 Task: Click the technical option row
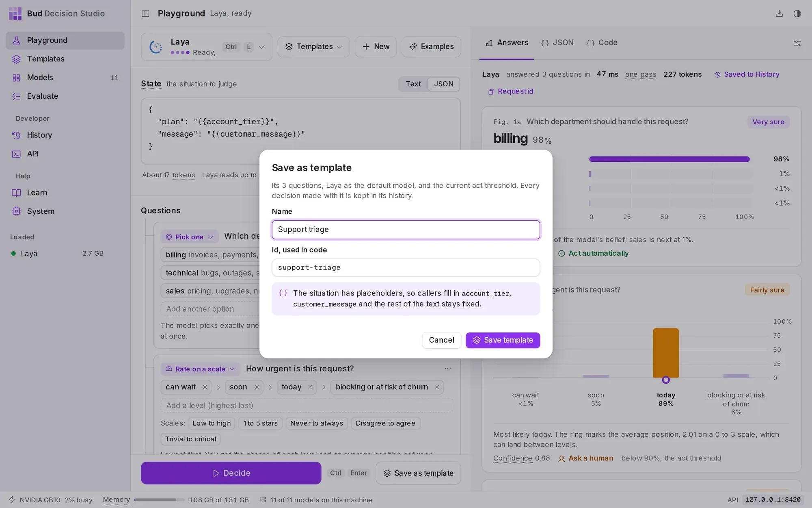coord(210,273)
